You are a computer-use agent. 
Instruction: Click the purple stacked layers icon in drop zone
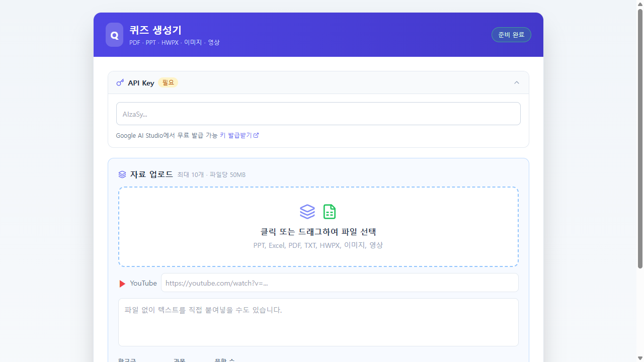[x=307, y=212]
